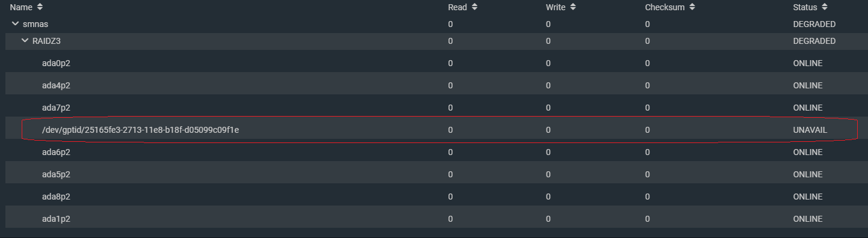
Task: Select the ada1p2 disk row
Action: 434,219
